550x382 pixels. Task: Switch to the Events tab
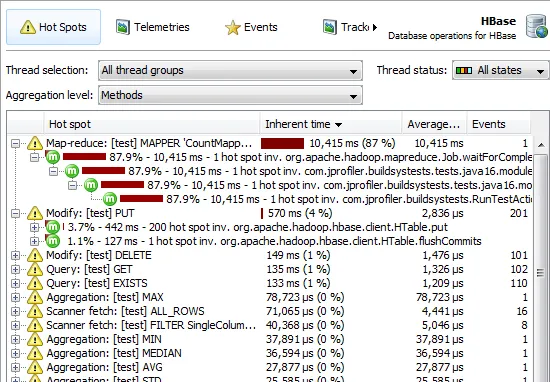point(251,27)
